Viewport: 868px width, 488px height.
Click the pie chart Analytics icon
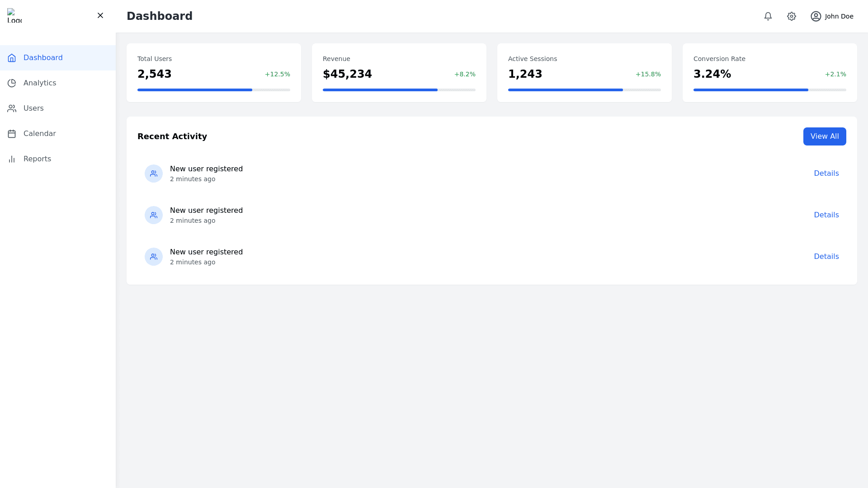point(12,83)
